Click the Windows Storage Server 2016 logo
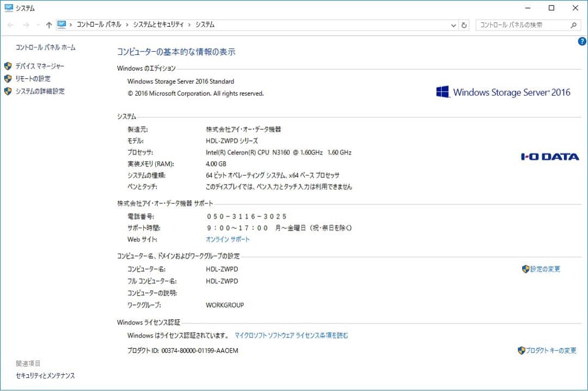The image size is (588, 391). [503, 92]
